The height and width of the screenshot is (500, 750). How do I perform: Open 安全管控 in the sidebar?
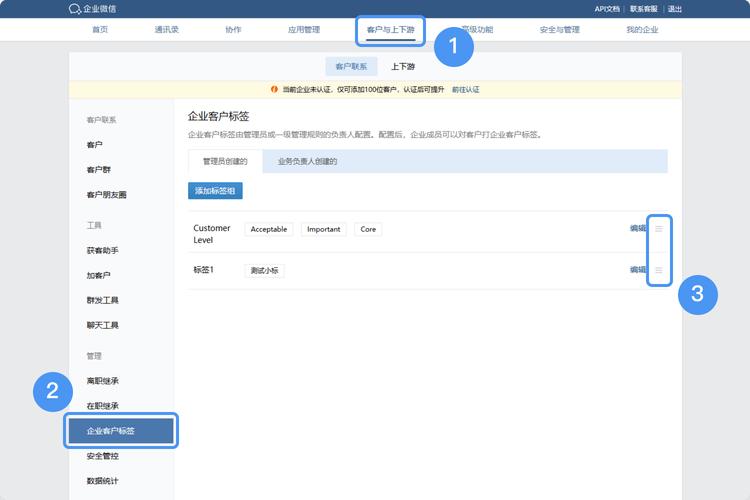click(102, 456)
